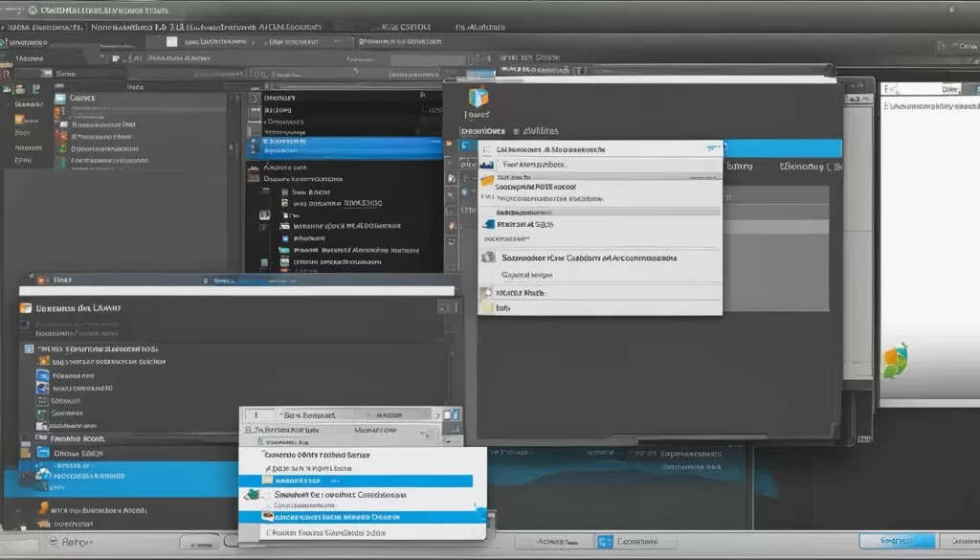Click the blue button at the bottom-right of the bar
The image size is (980, 560).
click(x=897, y=541)
